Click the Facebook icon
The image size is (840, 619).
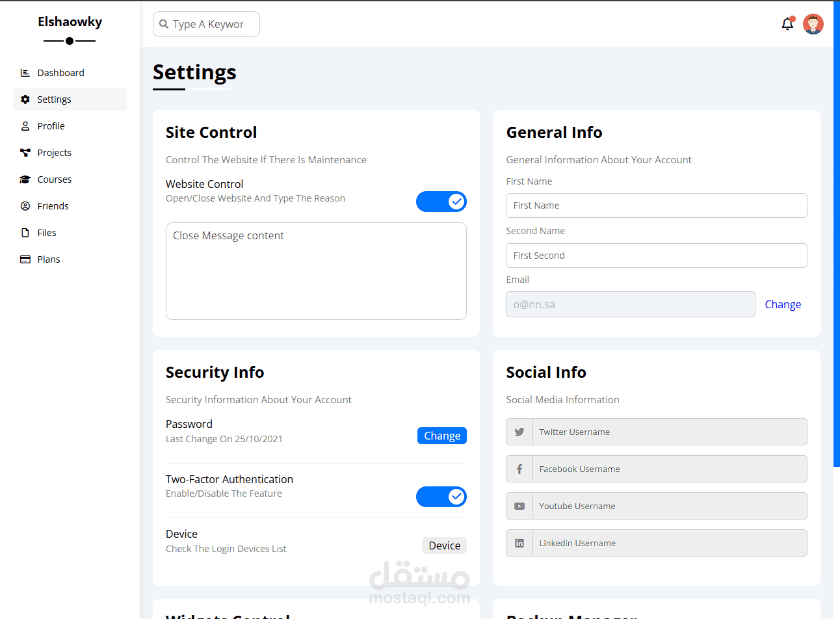click(519, 469)
